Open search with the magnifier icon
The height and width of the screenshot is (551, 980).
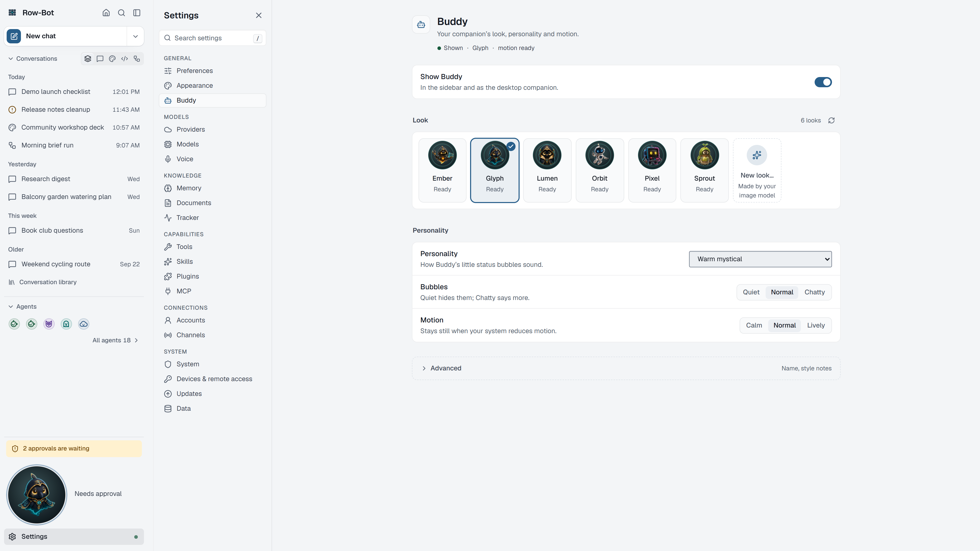click(x=121, y=12)
